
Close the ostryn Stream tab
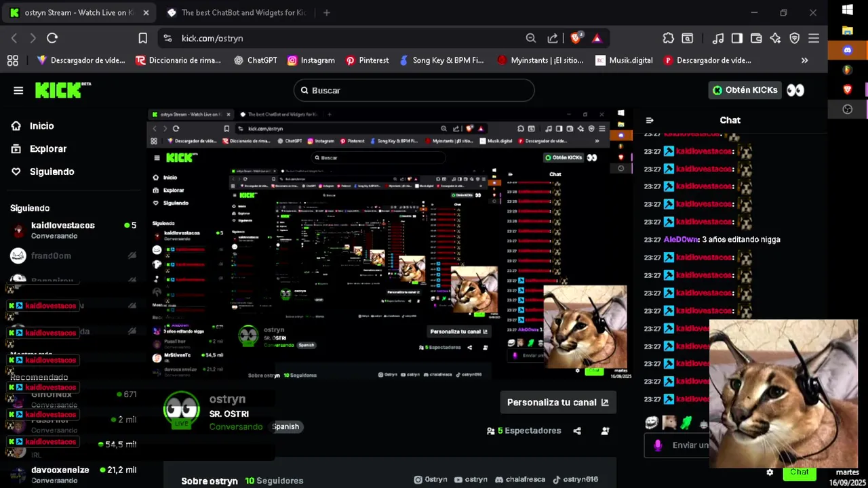coord(146,13)
